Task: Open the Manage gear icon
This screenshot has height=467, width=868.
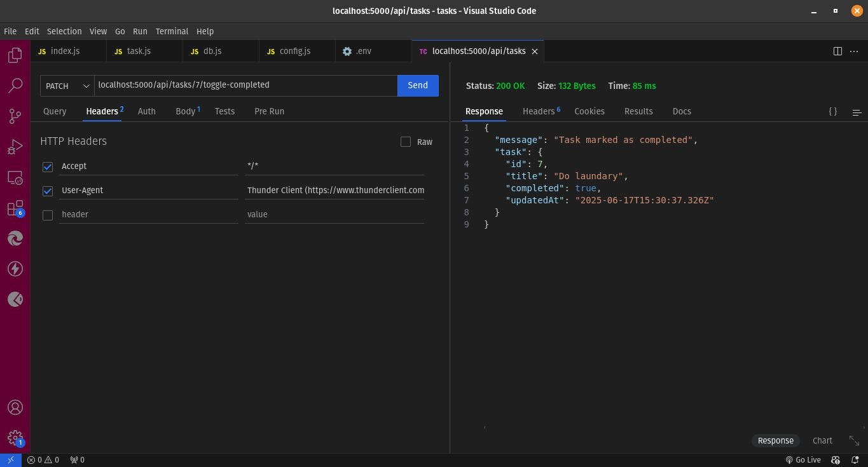Action: point(15,438)
